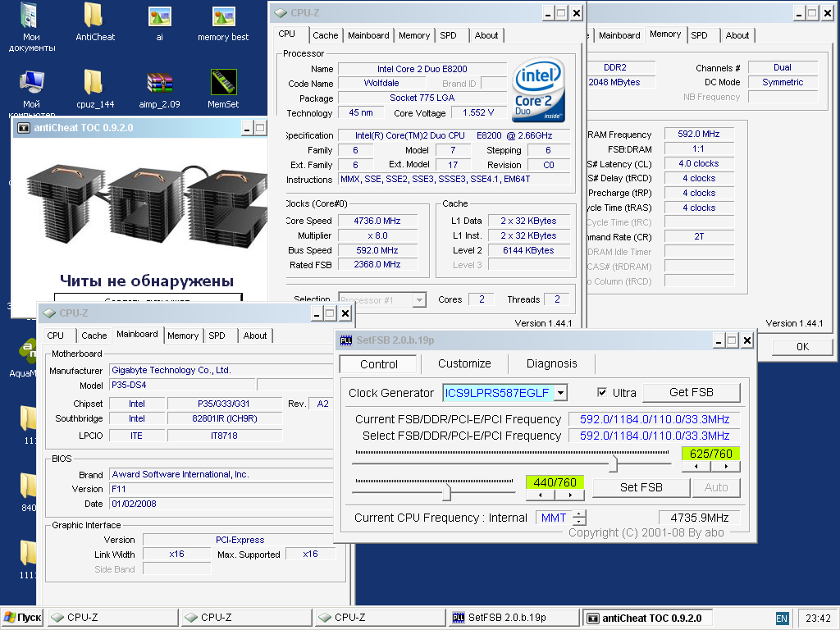Click the upper FSB slider thumb

tap(614, 463)
